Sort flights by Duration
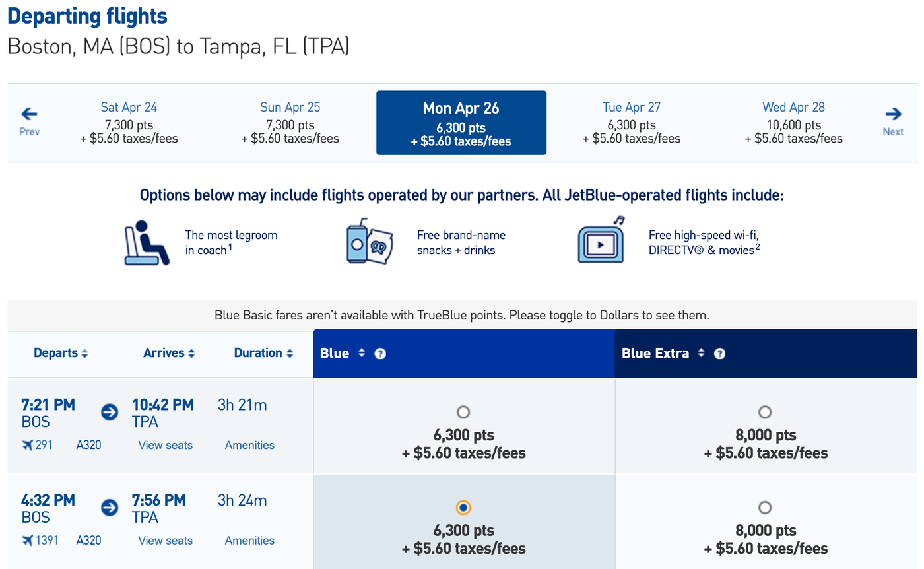This screenshot has width=924, height=569. (x=263, y=353)
